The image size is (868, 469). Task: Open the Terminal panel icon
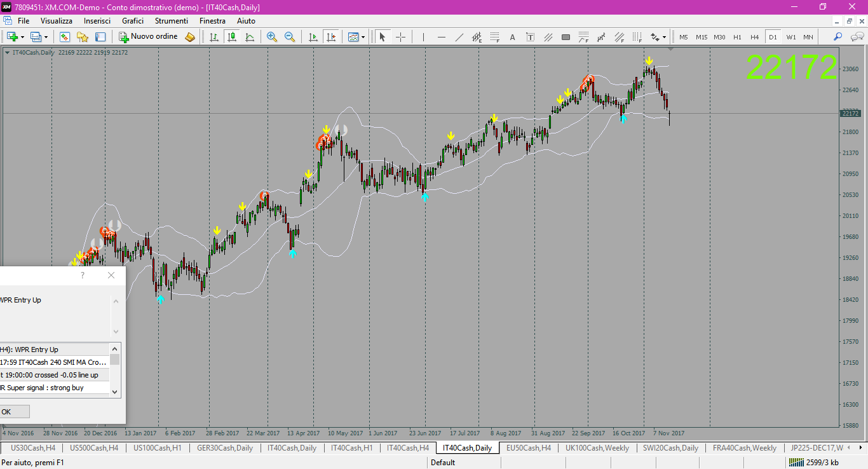(100, 37)
